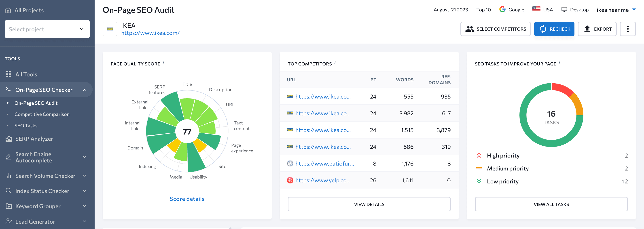This screenshot has height=229, width=644.
Task: Click the Search Engine Autocomplete pencil icon
Action: pos(8,157)
